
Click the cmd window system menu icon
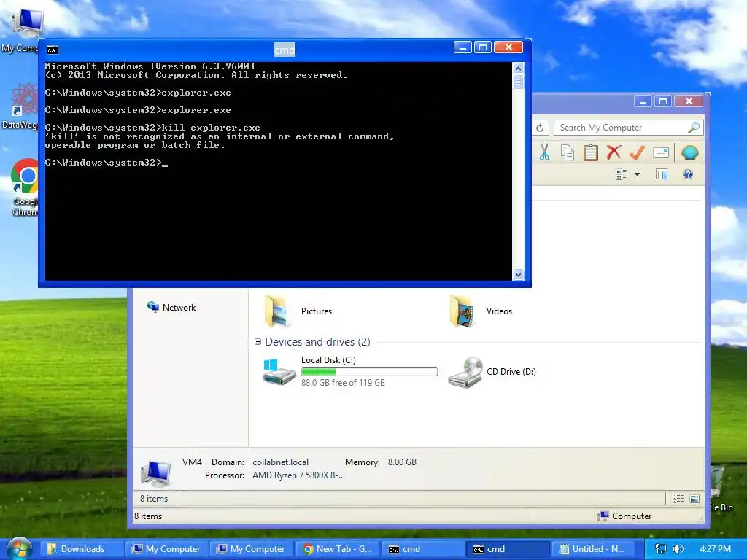click(53, 50)
